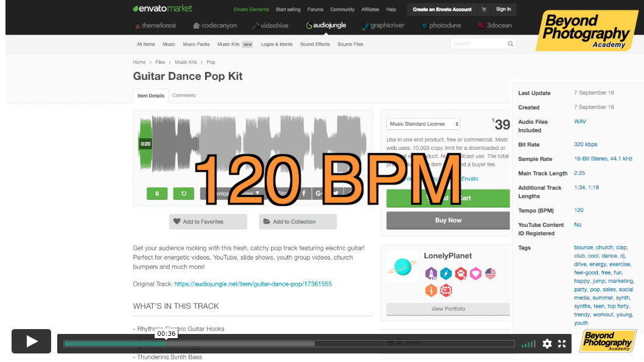
Task: Switch to the Comments tab
Action: (184, 96)
